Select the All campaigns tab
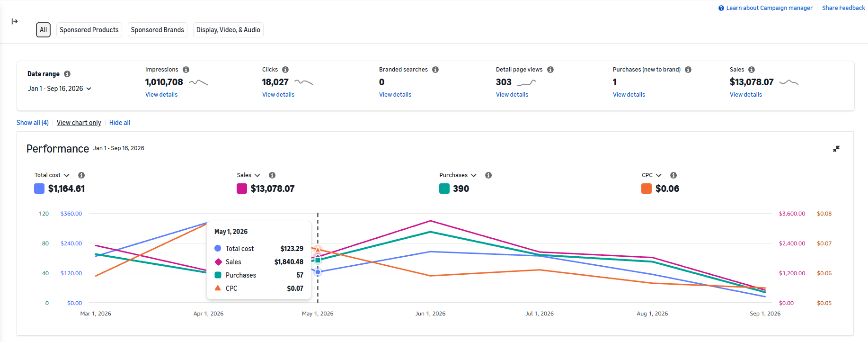The height and width of the screenshot is (342, 868). (x=43, y=30)
